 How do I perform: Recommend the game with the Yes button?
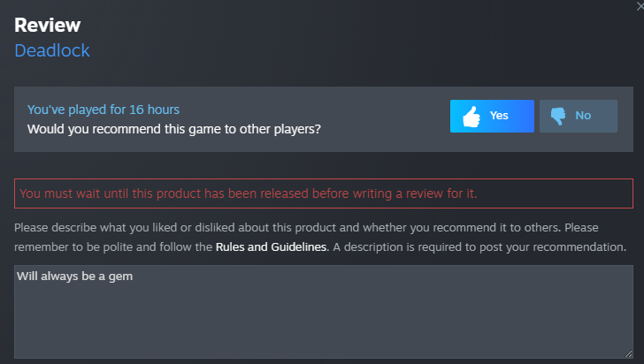click(492, 116)
